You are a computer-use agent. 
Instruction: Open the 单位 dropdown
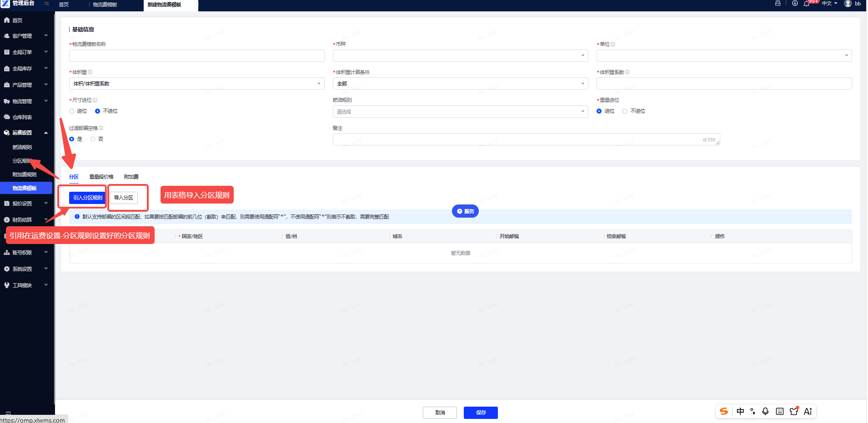pos(724,55)
